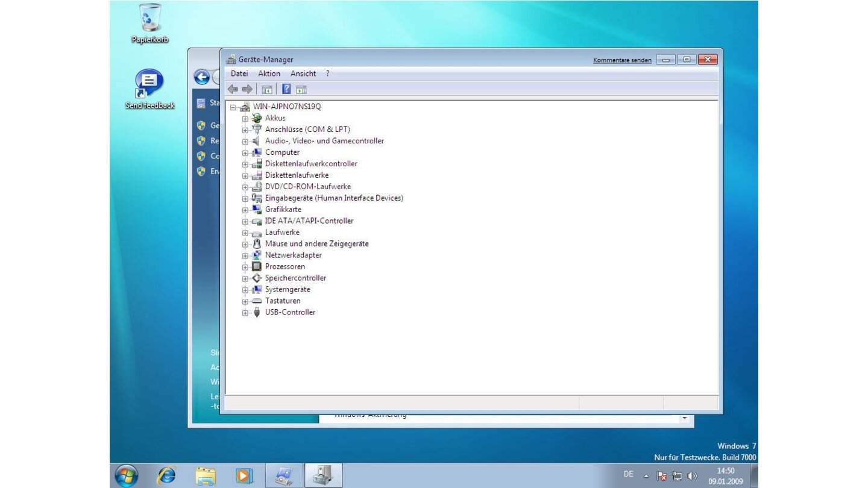Click the network tray icon
The width and height of the screenshot is (868, 488).
(677, 476)
